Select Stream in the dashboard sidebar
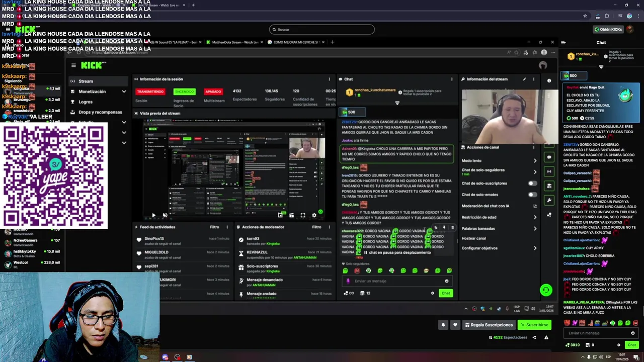The width and height of the screenshot is (644, 362). tap(99, 81)
